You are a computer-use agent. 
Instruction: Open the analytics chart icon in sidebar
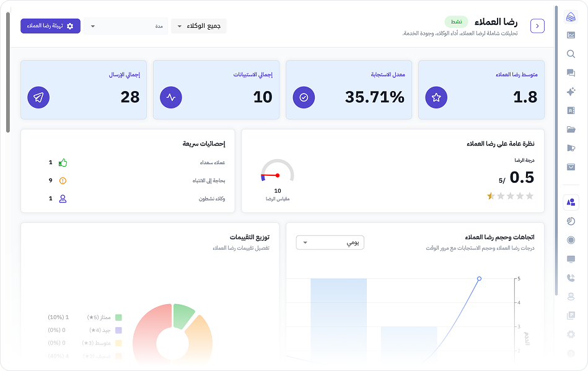571,35
